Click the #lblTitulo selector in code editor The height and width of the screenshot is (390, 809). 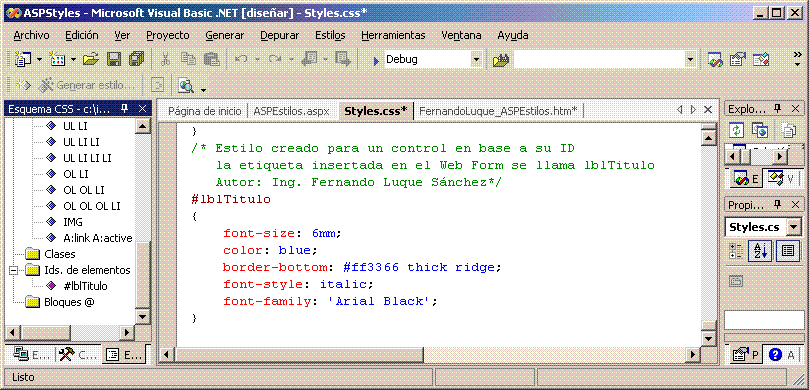[x=231, y=199]
